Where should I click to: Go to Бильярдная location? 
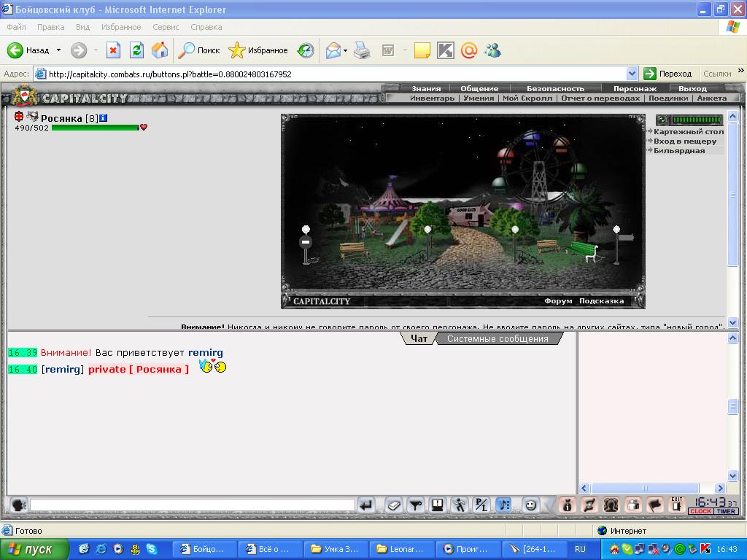679,150
